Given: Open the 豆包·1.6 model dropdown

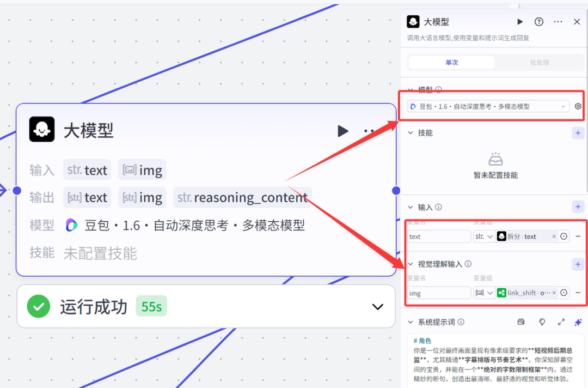Looking at the screenshot, I should pyautogui.click(x=488, y=107).
